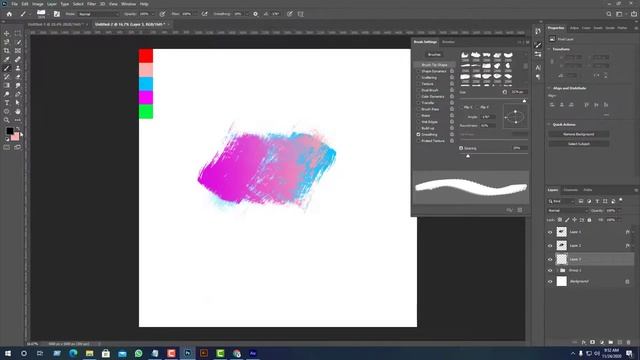This screenshot has width=640, height=360.
Task: Click the black foreground color swatch
Action: point(10,131)
